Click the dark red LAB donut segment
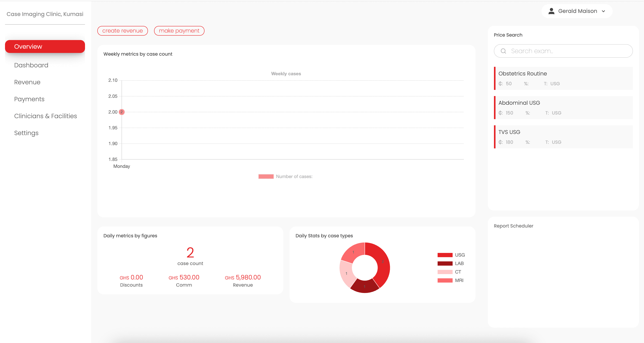Viewport: 644px width, 343px height. (364, 286)
